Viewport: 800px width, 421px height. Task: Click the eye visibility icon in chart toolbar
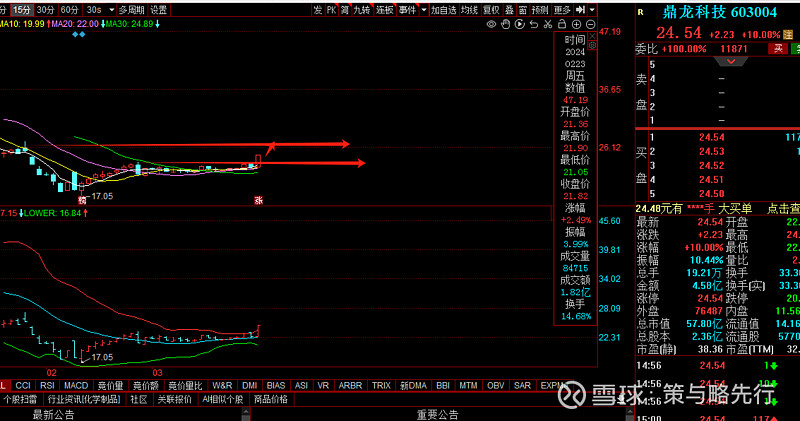491,24
